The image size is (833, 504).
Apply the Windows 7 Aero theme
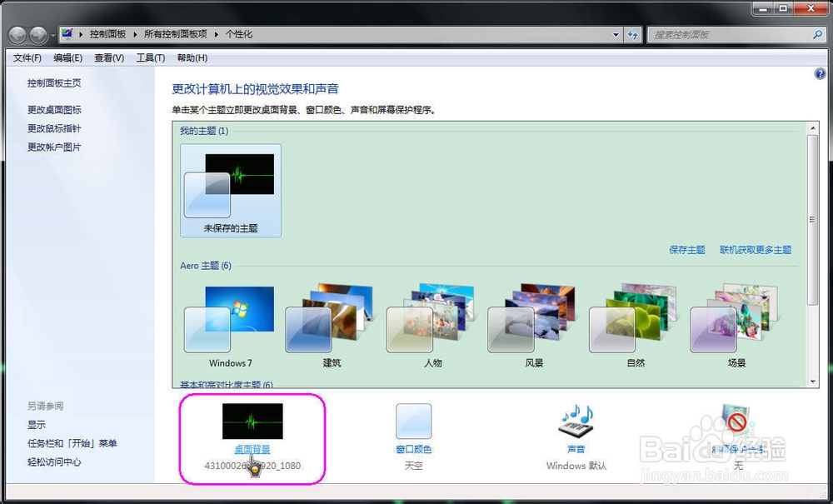tap(231, 326)
